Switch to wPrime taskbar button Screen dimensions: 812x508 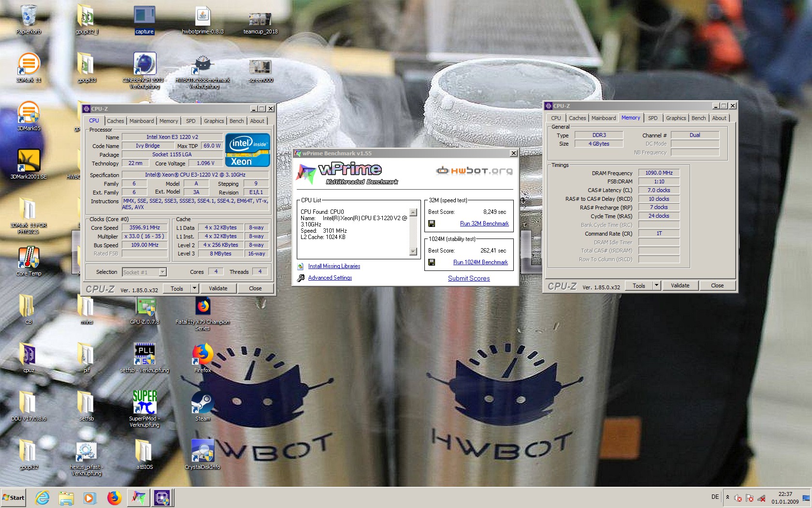point(138,497)
